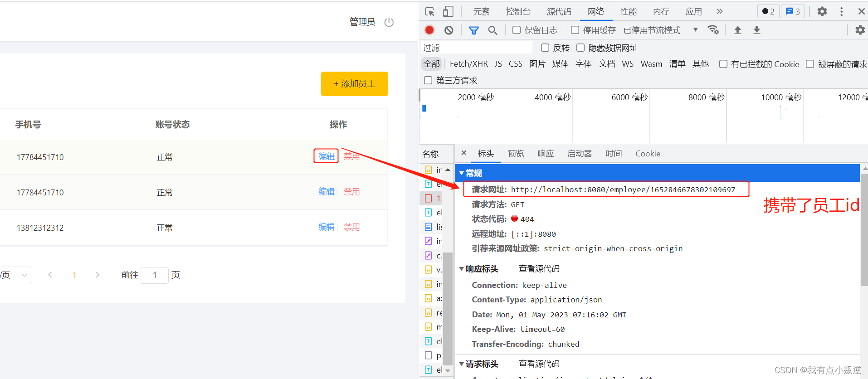The width and height of the screenshot is (868, 379).
Task: Check the hide data URLs box 隐藏数据网址
Action: point(580,48)
